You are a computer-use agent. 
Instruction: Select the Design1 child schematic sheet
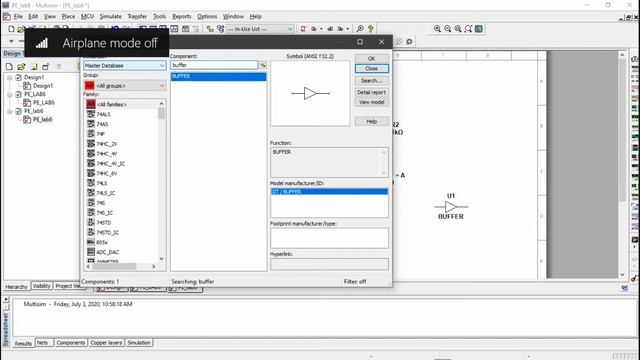pos(43,86)
